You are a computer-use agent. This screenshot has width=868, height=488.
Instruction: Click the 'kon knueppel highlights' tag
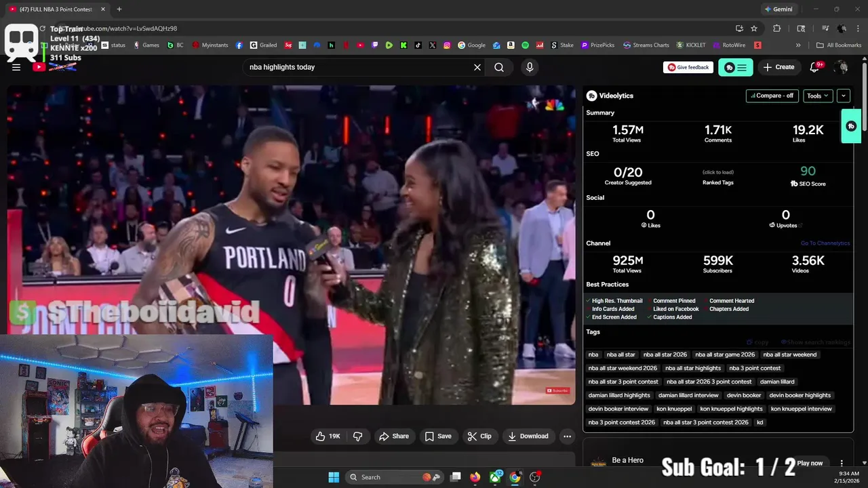731,409
